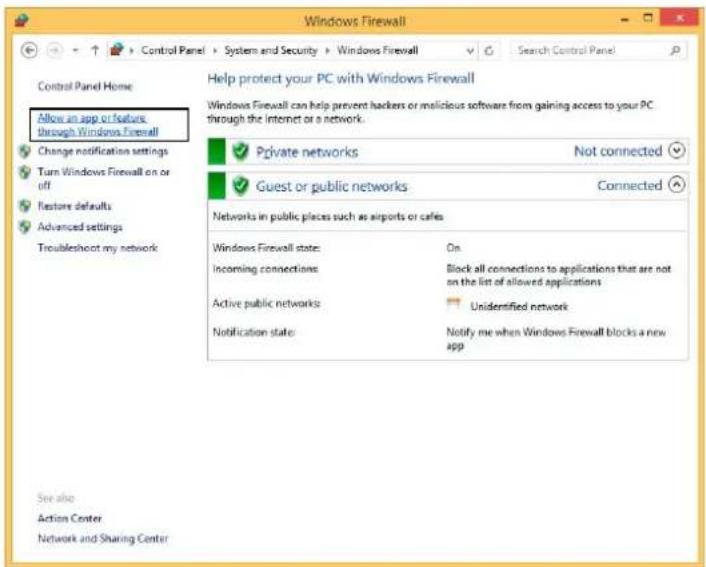Focus the Search Control Panel field
Screen dimensions: 706x567
(x=599, y=50)
